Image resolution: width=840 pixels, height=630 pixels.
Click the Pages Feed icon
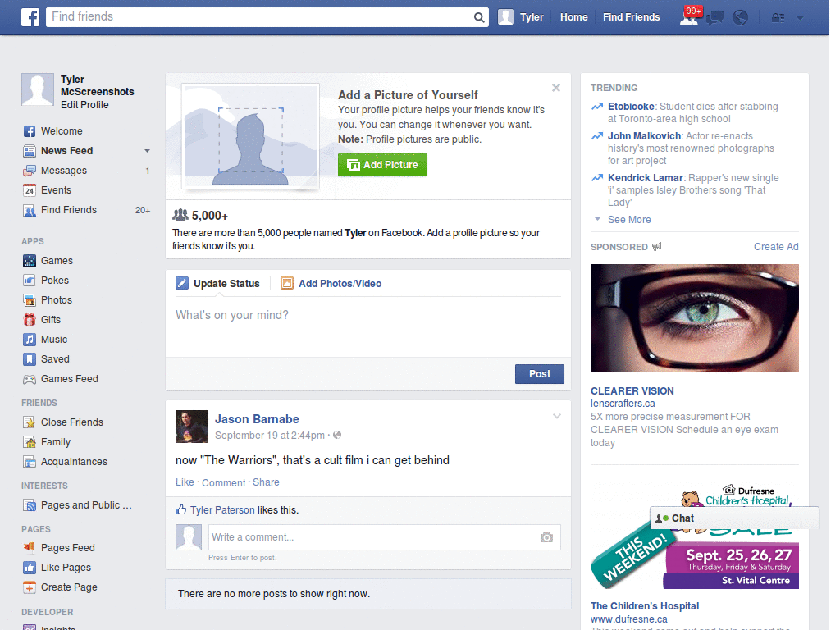pos(30,547)
